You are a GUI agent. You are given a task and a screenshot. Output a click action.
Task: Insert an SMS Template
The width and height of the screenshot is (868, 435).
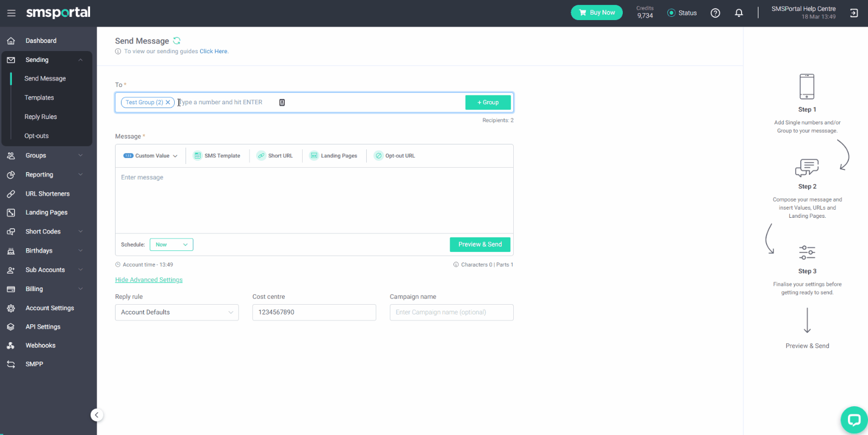pyautogui.click(x=217, y=156)
